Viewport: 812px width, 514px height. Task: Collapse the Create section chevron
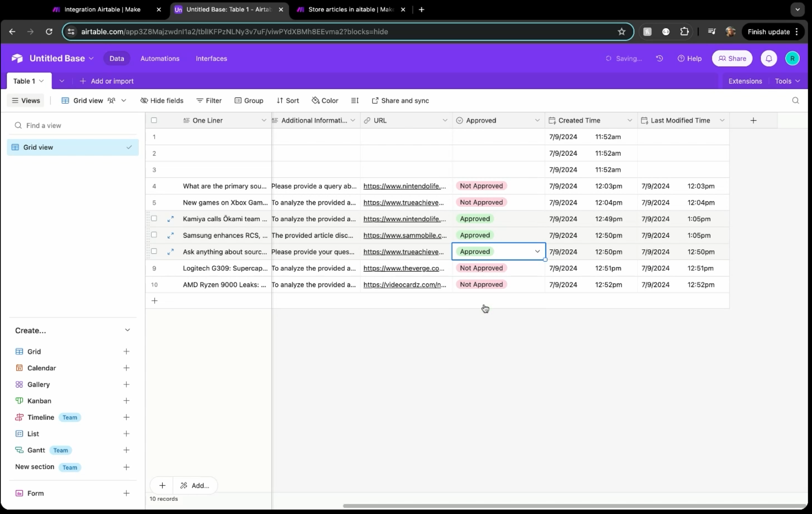tap(127, 330)
